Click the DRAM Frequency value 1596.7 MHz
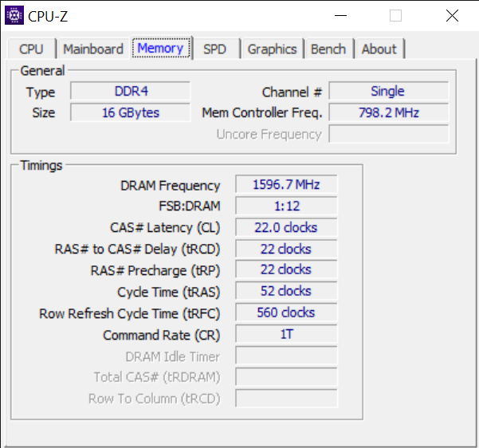This screenshot has width=479, height=448. (286, 185)
